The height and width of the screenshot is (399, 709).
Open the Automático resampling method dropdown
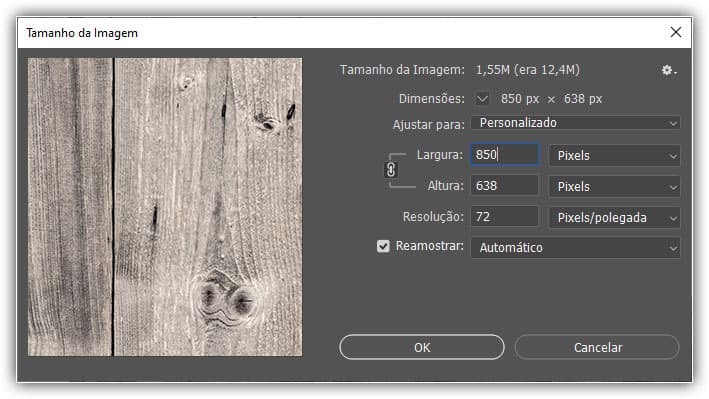[576, 247]
